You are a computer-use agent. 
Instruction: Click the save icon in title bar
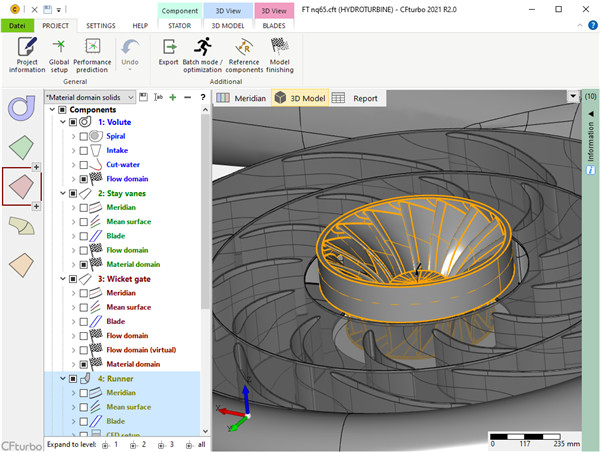[x=47, y=9]
